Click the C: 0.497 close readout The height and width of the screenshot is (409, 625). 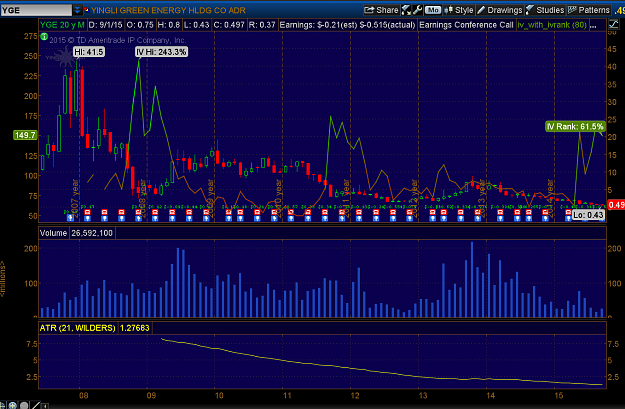[x=229, y=25]
